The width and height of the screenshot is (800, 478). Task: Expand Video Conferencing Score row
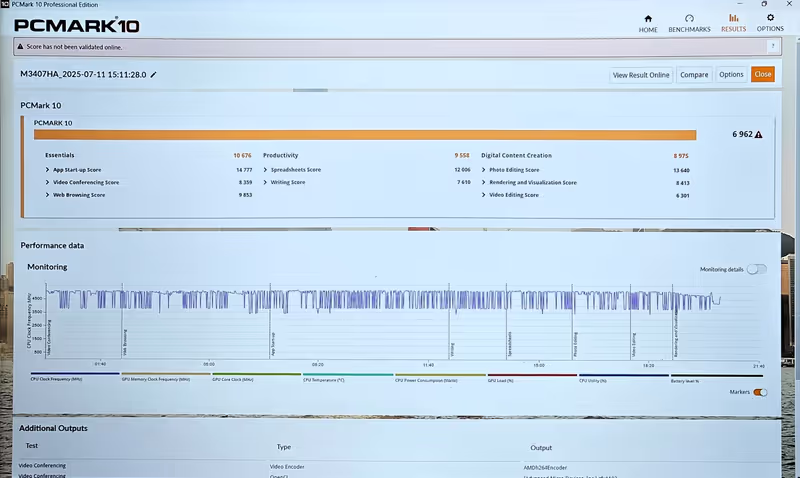[48, 183]
